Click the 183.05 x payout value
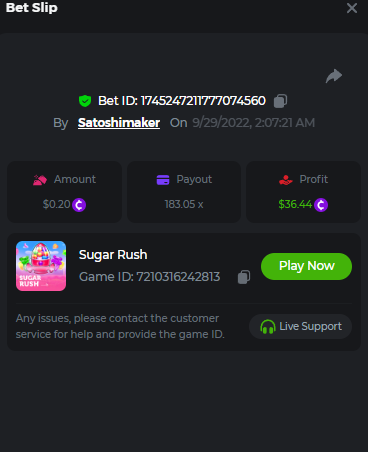This screenshot has height=452, width=368. [x=184, y=204]
